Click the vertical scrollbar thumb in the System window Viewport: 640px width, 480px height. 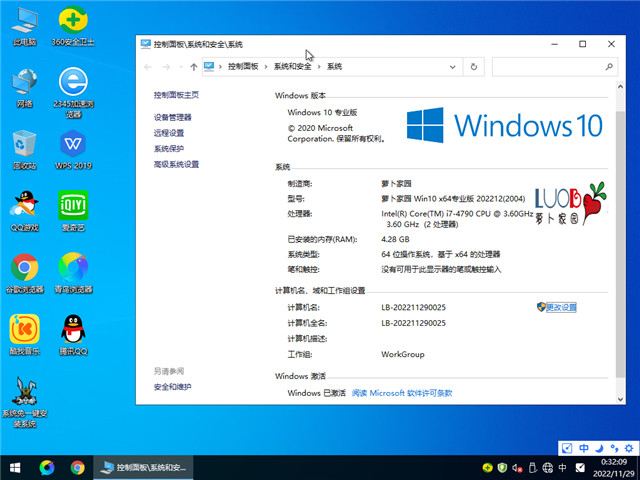tap(620, 244)
